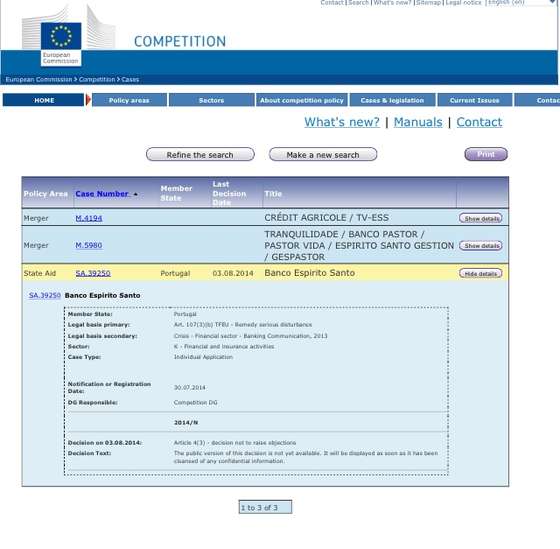
Task: Open case number M.4194 link
Action: point(89,218)
